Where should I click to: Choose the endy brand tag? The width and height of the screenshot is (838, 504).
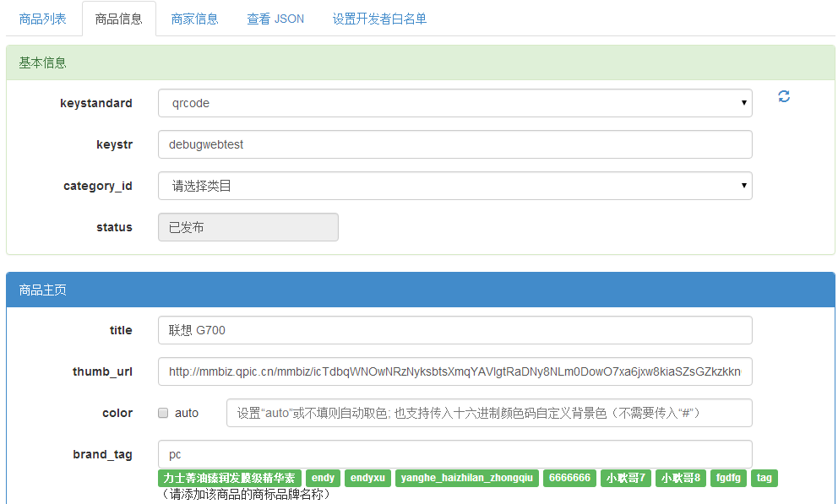click(324, 478)
